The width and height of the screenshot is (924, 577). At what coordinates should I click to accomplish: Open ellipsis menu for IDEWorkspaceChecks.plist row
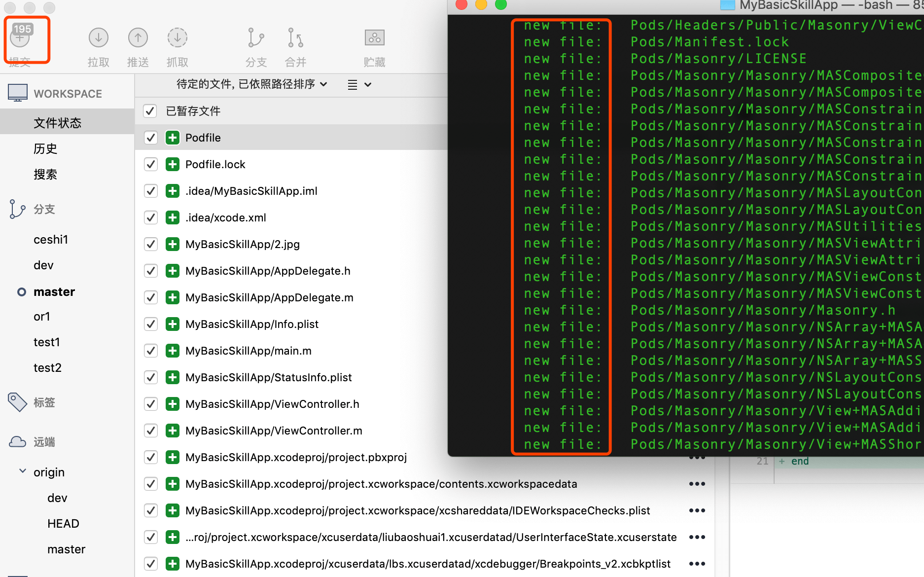click(x=697, y=510)
